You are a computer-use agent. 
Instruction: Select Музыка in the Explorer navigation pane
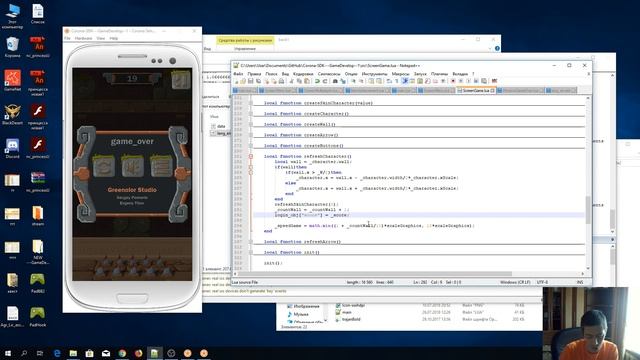[301, 314]
